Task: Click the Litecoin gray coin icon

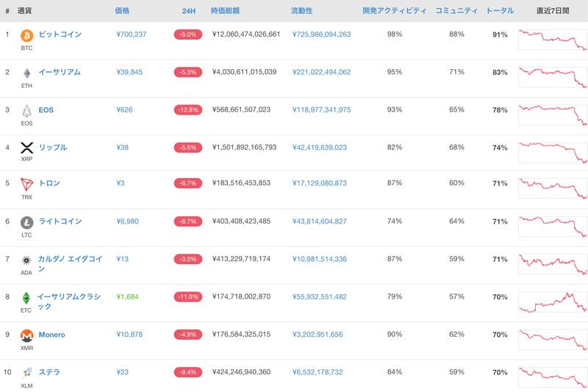Action: click(x=26, y=222)
